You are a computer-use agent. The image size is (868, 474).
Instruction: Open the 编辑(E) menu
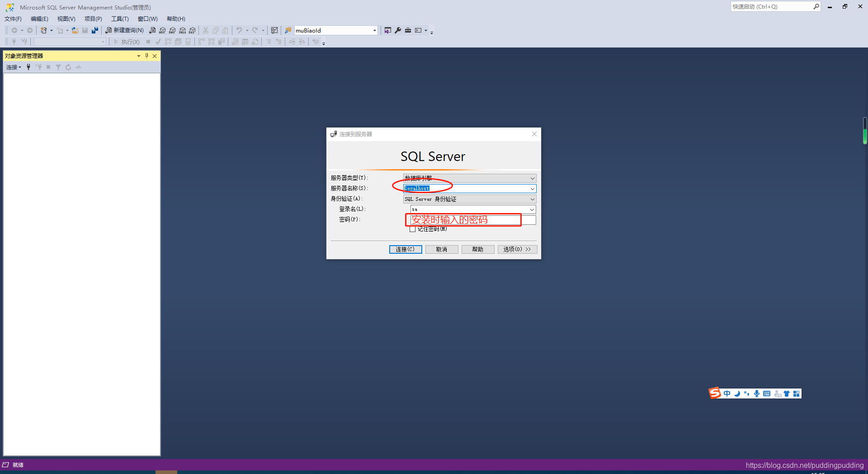(39, 19)
